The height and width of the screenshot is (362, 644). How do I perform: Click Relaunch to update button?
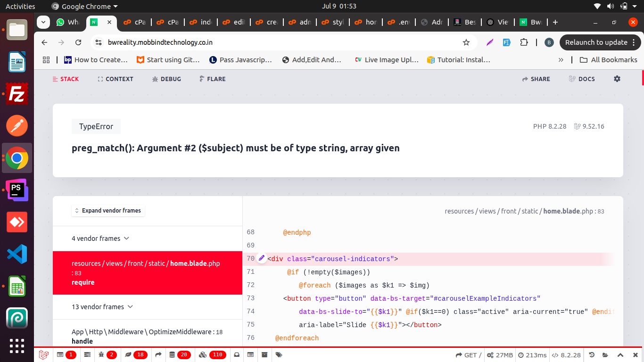point(600,42)
